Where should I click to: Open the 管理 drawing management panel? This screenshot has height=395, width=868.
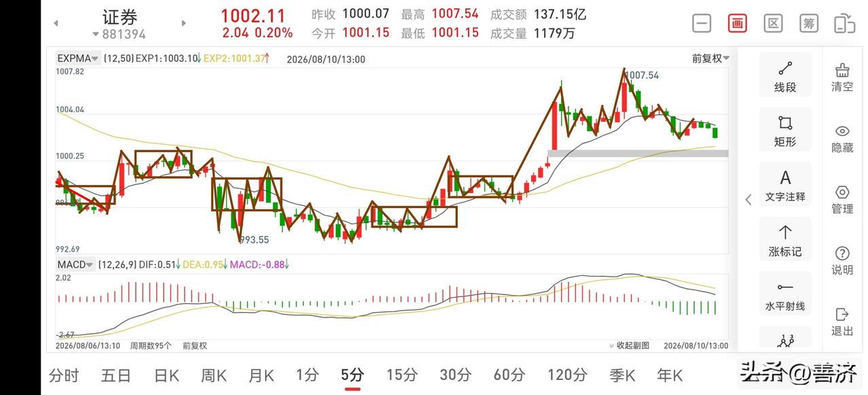pyautogui.click(x=842, y=200)
